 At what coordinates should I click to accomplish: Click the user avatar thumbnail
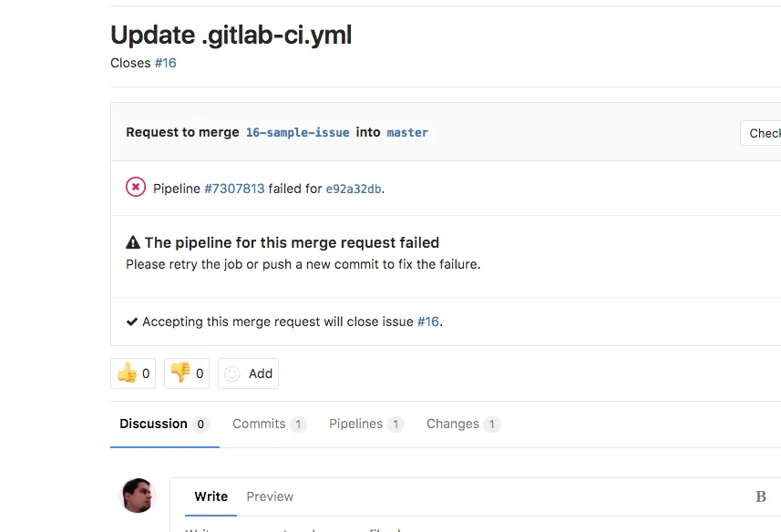[x=138, y=496]
